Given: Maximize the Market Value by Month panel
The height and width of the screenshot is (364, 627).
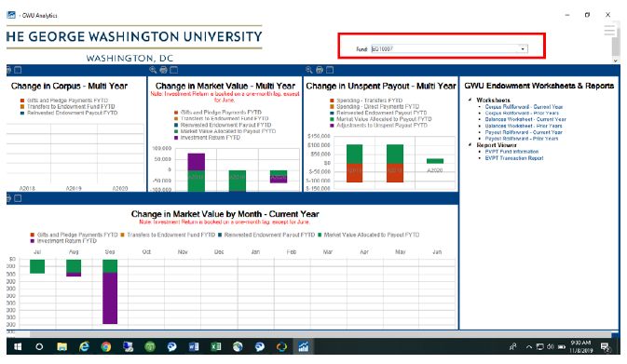Looking at the screenshot, I should (x=18, y=198).
